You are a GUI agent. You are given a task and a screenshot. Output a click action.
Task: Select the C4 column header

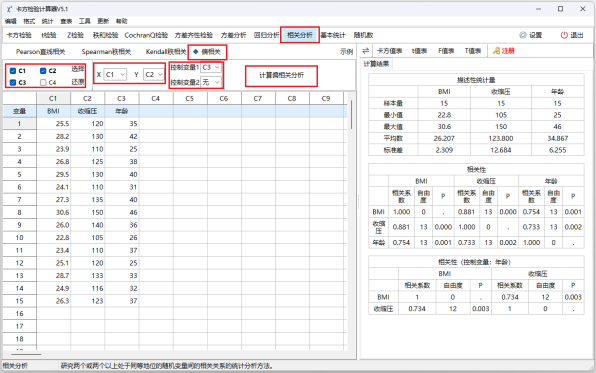(x=156, y=98)
